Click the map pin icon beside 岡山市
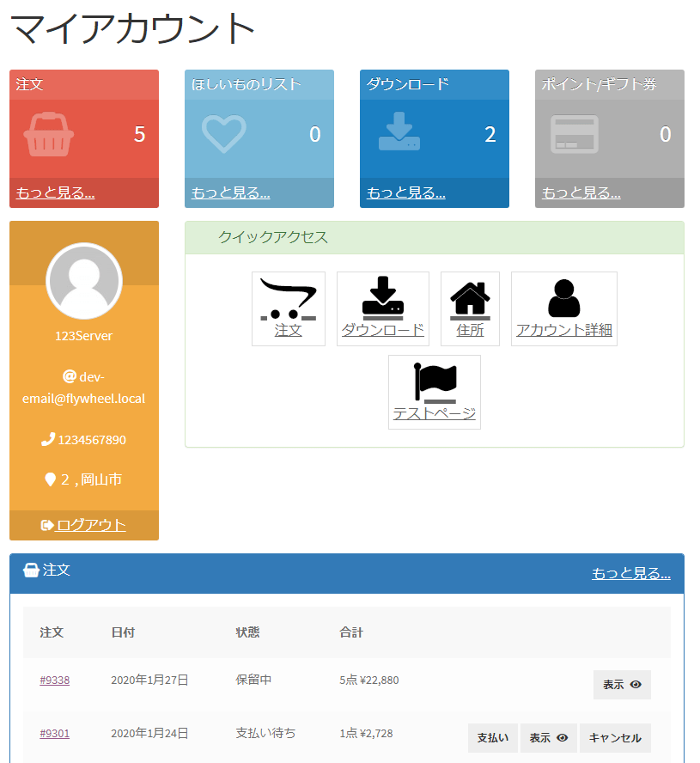Screen dimensions: 700x763 click(x=50, y=479)
